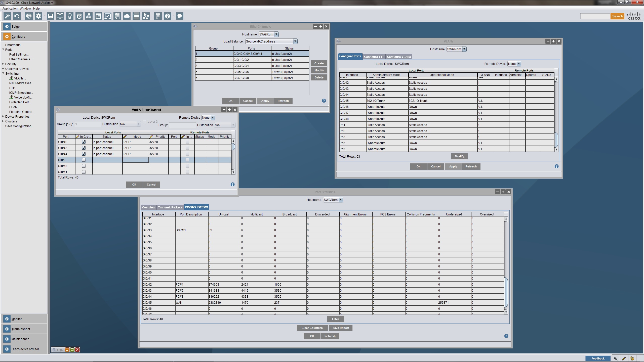The height and width of the screenshot is (362, 644).
Task: Check In Group checkbox for Gi0/11
Action: [84, 172]
